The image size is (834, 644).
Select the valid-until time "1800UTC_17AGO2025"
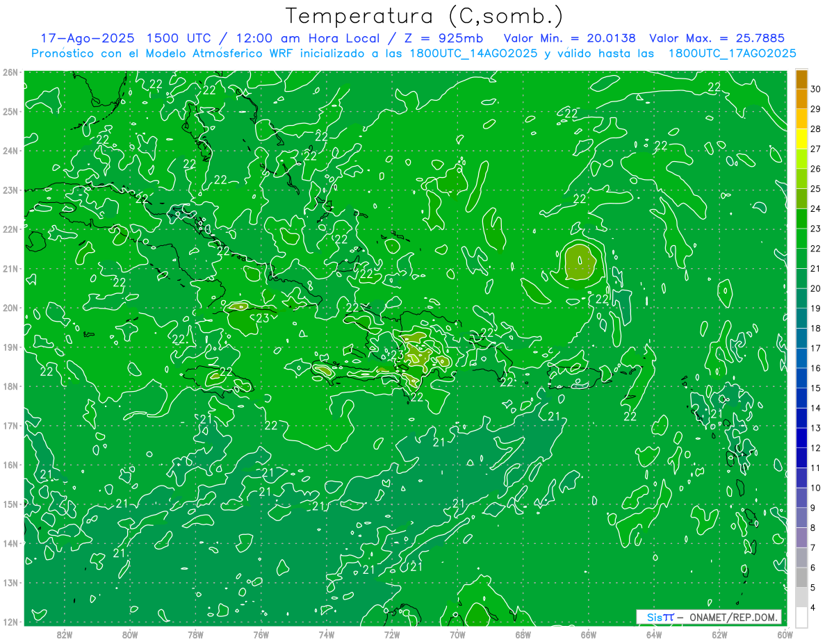coord(733,53)
